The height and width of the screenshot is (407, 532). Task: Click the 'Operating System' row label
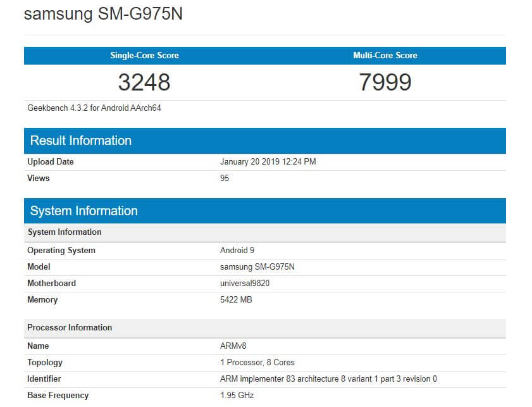pos(61,251)
